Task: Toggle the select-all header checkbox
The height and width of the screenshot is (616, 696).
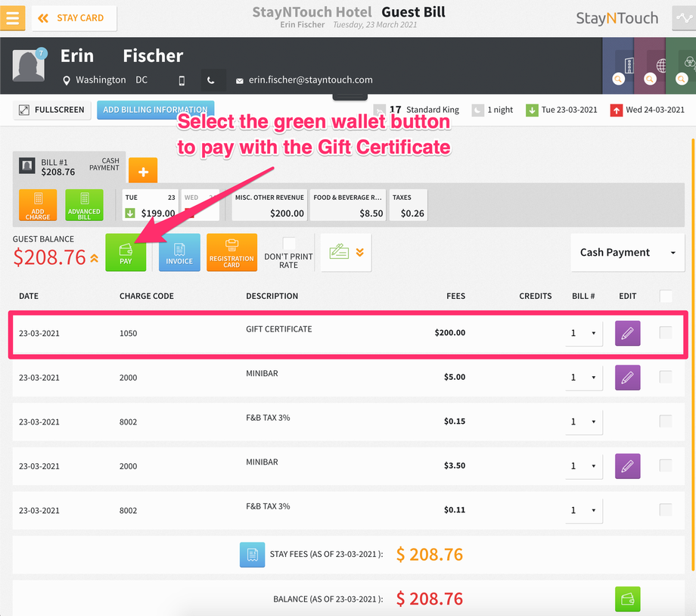Action: [x=666, y=296]
